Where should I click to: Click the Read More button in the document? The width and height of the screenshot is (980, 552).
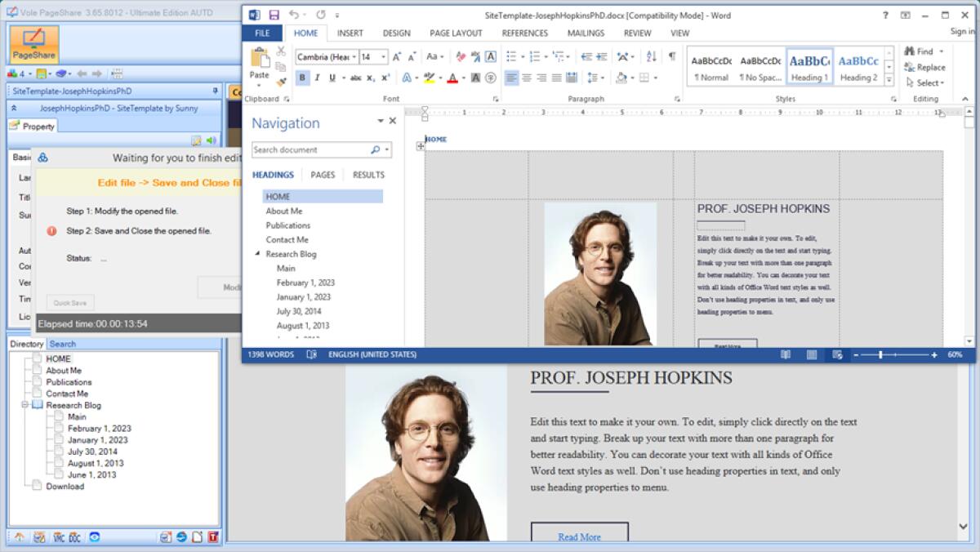(579, 536)
